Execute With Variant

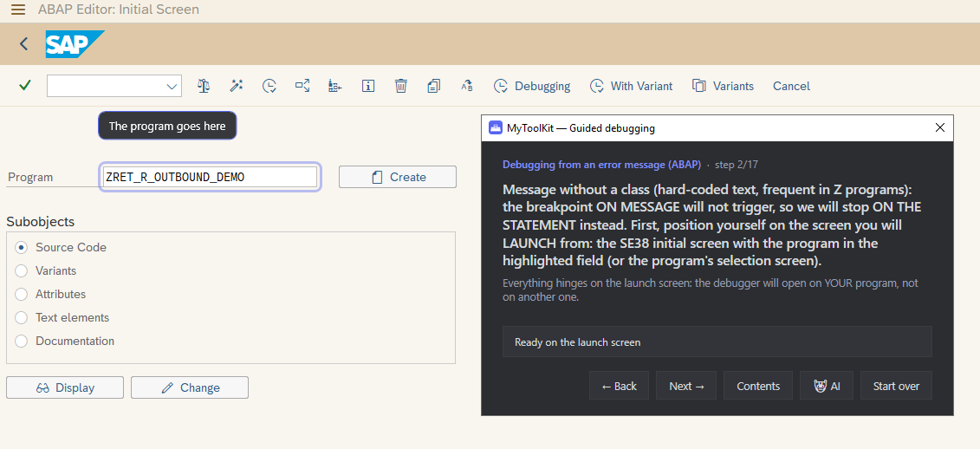pos(632,87)
